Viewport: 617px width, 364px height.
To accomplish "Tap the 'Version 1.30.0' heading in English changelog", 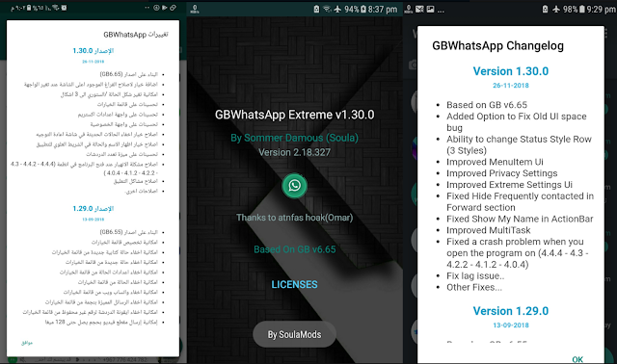I will [510, 71].
